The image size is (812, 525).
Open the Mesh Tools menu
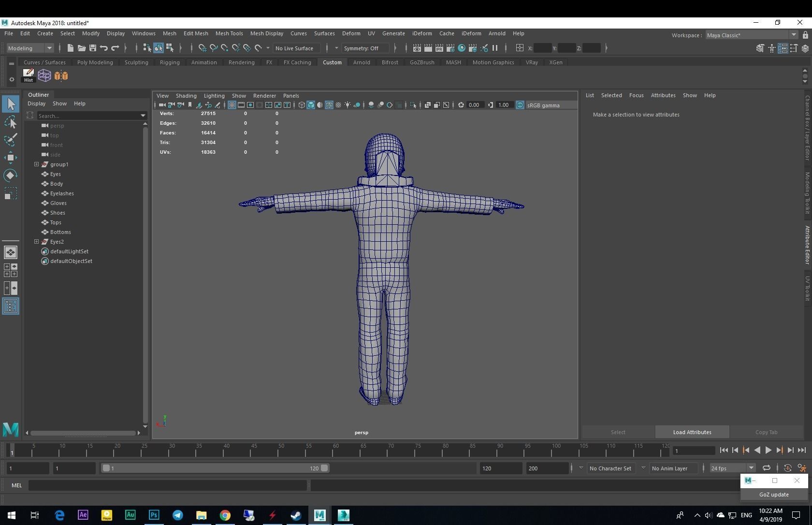tap(229, 33)
